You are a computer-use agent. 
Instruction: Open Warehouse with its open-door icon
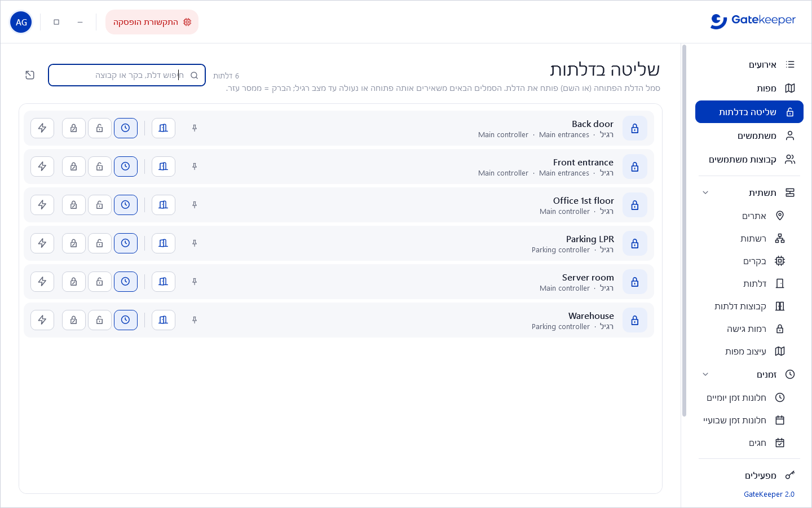coord(164,320)
